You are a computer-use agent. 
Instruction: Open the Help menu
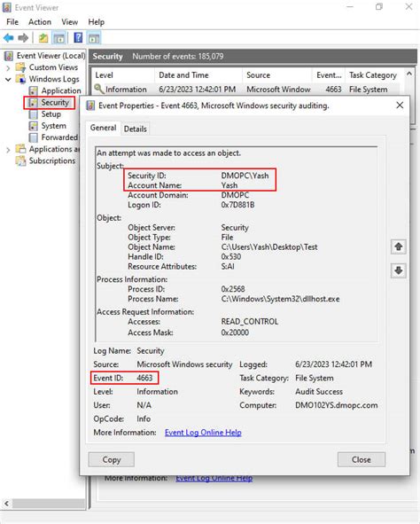(x=97, y=22)
